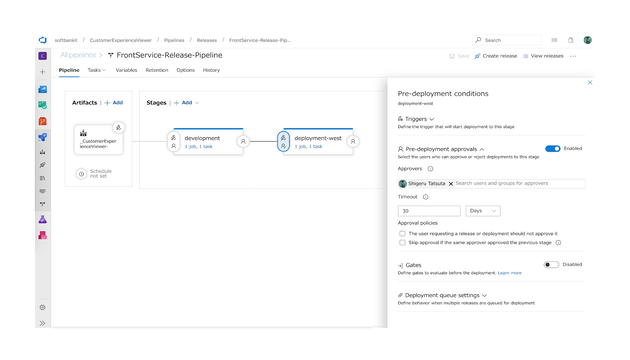Switch to the Retention tab

[x=157, y=70]
